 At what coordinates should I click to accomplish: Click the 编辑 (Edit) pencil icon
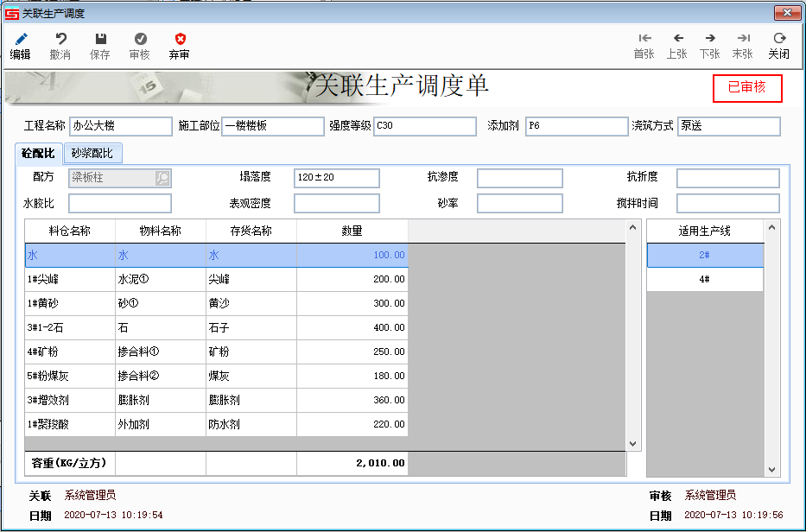(20, 40)
